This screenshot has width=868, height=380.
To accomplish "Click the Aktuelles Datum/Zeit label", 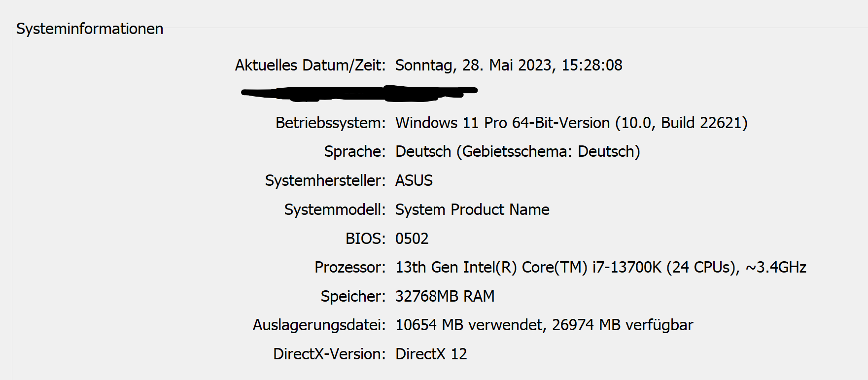I will click(x=310, y=65).
